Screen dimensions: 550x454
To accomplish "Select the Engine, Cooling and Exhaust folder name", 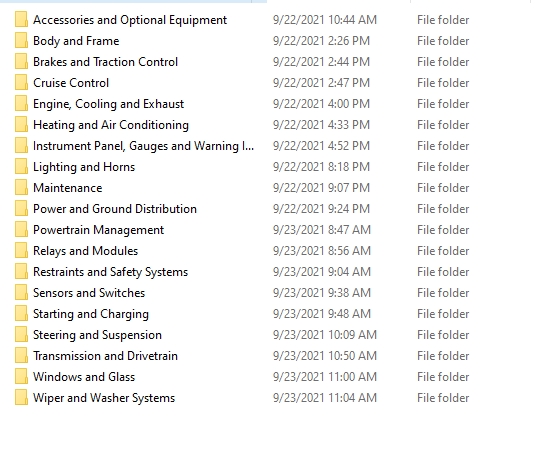I will pos(108,104).
